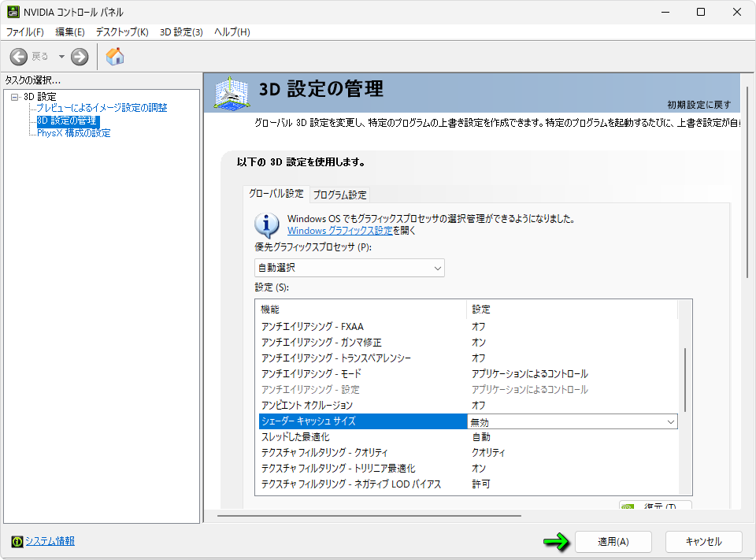The image size is (756, 560).
Task: Select the テクスチャ フィルタリング - クオリティ row
Action: click(x=468, y=453)
